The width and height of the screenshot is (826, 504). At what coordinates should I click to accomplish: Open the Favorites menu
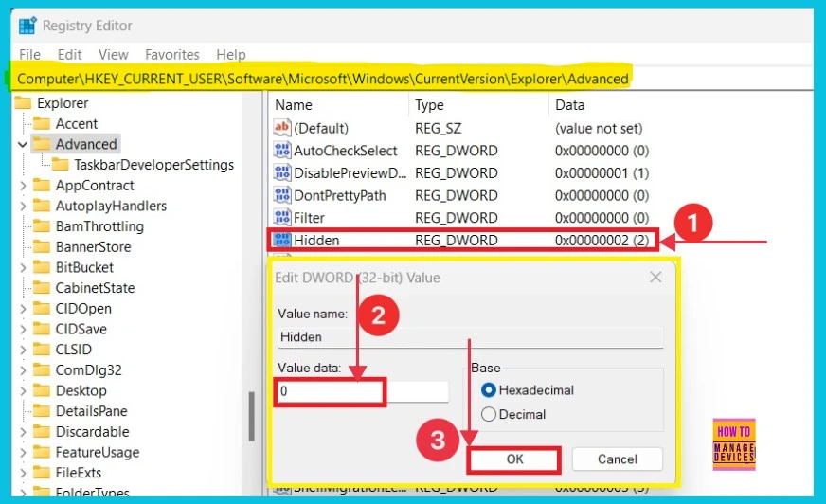[172, 54]
